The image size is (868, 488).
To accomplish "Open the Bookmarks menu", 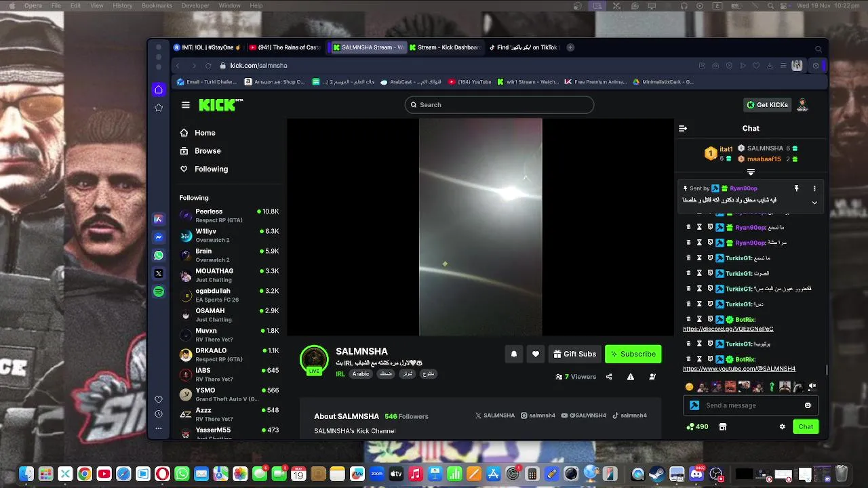I will [157, 5].
